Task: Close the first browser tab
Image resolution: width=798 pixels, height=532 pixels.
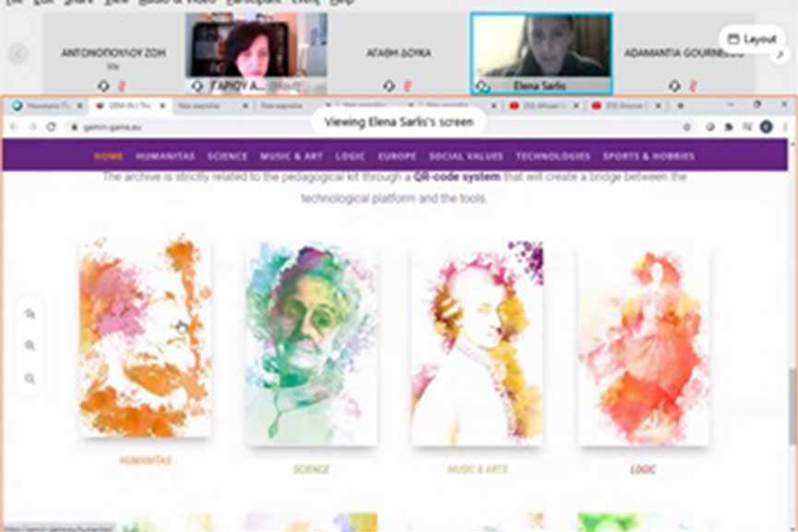Action: pyautogui.click(x=80, y=106)
